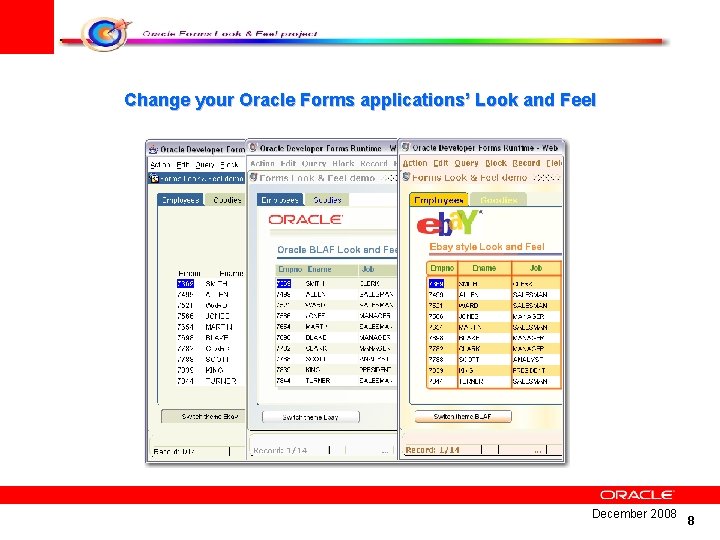Click the target logo in the slide header

click(x=106, y=33)
